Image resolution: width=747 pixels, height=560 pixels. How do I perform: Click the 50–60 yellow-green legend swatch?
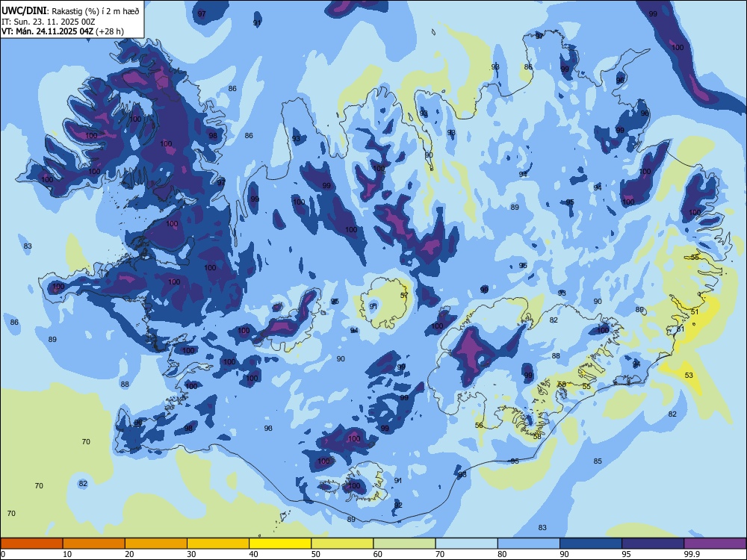click(x=343, y=544)
